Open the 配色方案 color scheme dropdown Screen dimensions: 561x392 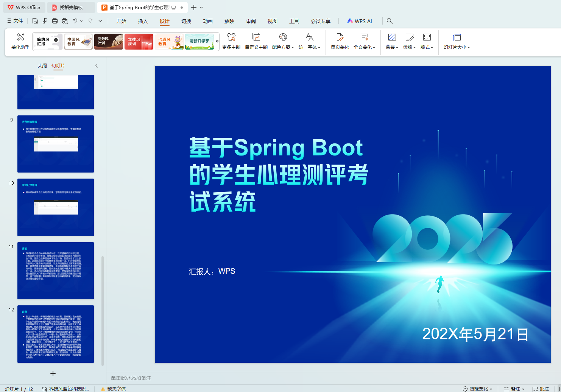click(283, 41)
